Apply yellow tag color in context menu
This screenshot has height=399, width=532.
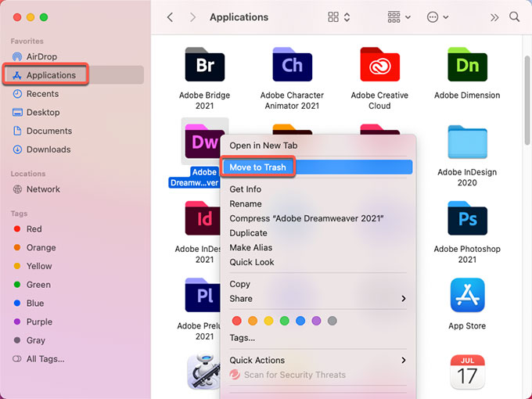268,321
